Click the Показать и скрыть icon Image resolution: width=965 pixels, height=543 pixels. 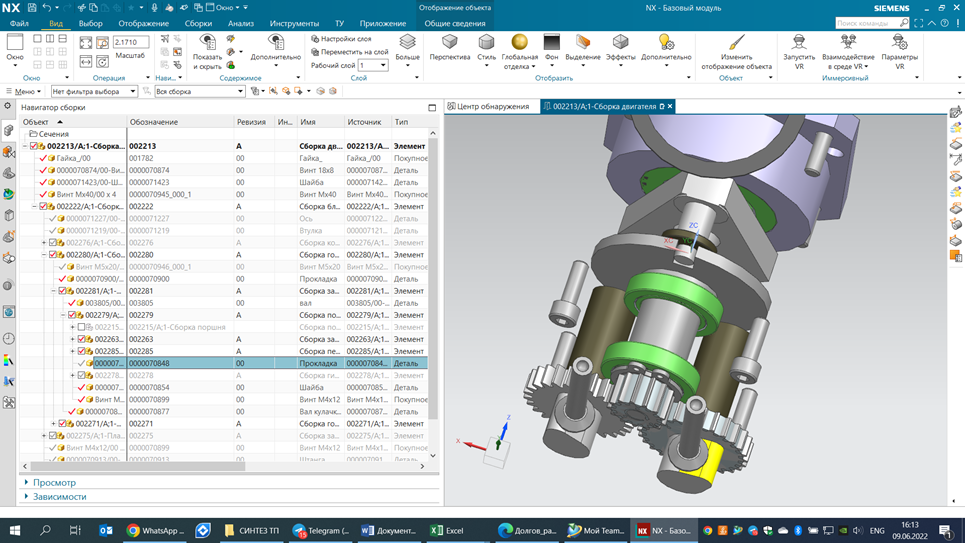[x=207, y=42]
